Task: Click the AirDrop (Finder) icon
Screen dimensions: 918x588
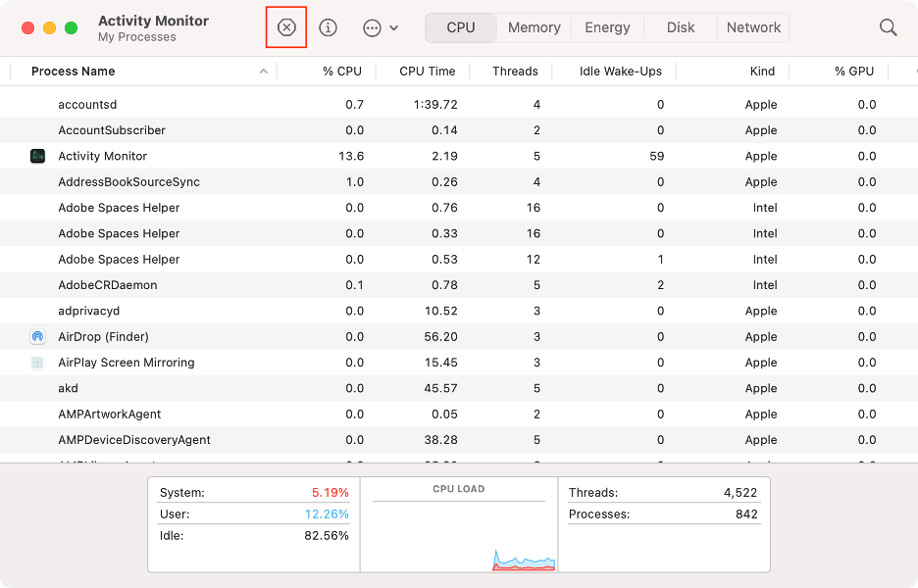Action: (37, 336)
